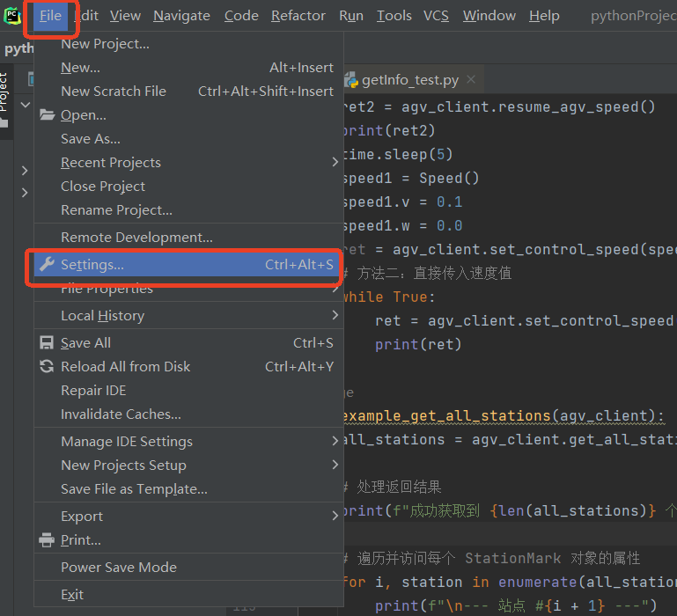Toggle Power Save Mode

[119, 568]
